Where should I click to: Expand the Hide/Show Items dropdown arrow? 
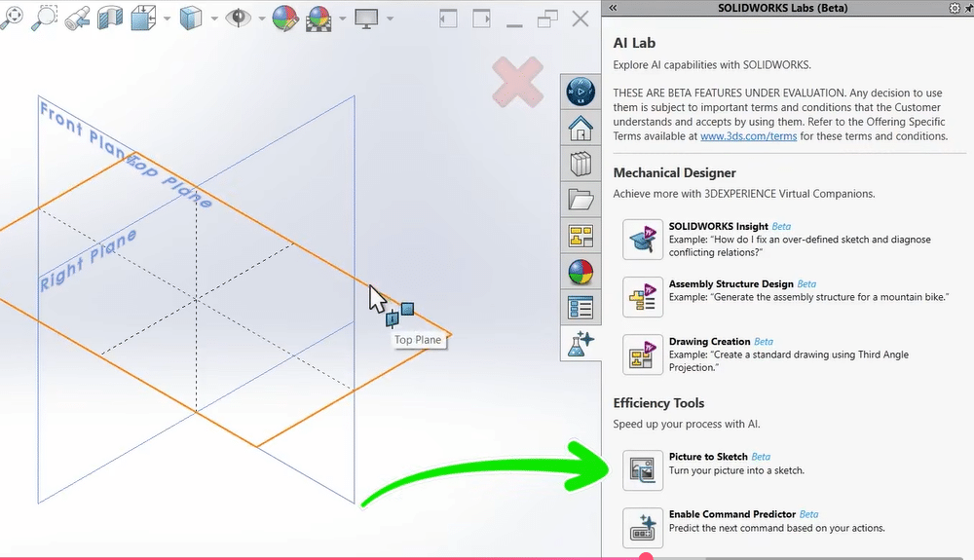click(x=261, y=19)
